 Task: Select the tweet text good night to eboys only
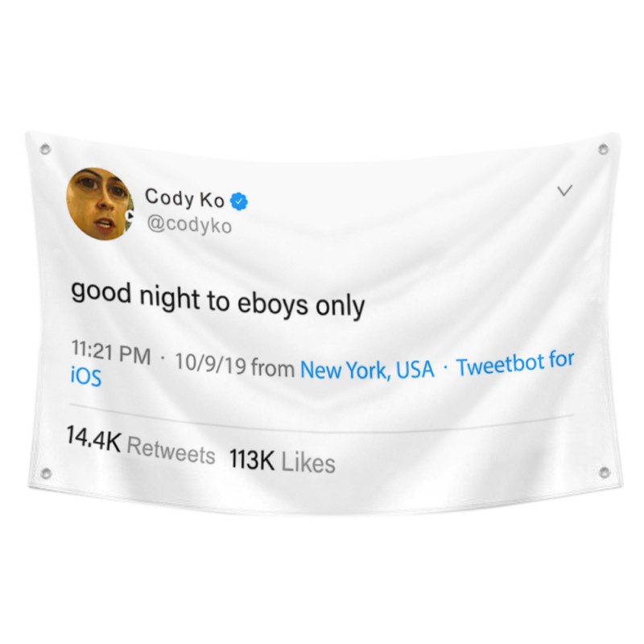tap(217, 301)
